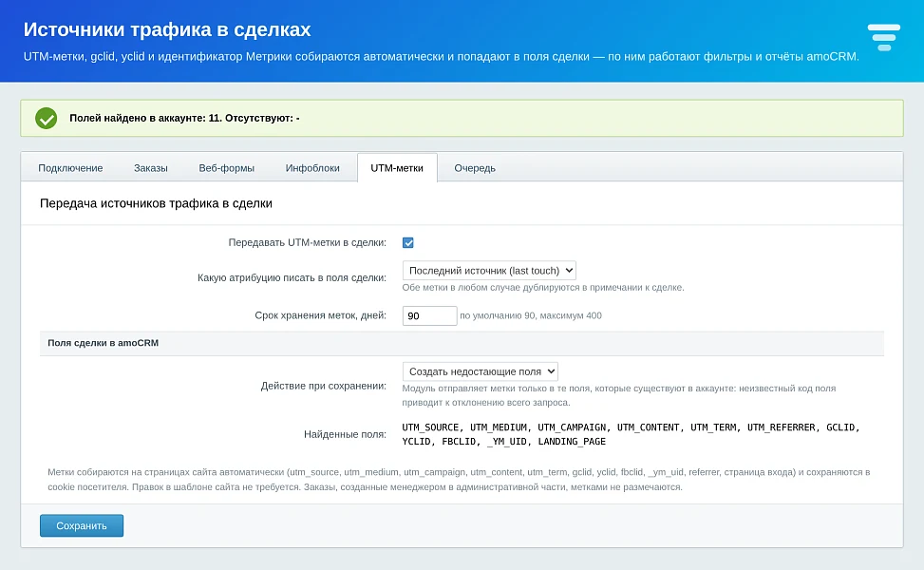Select the Инфоблоки tab
The width and height of the screenshot is (924, 570).
click(x=313, y=168)
